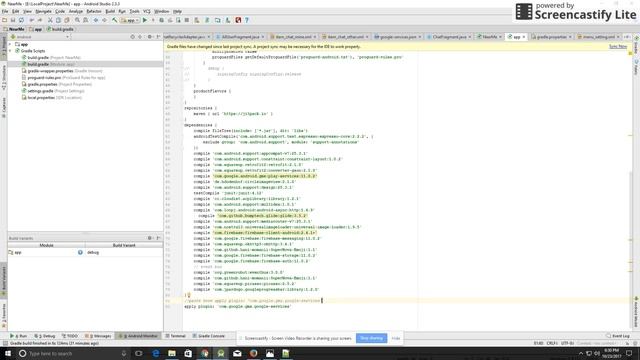Click the Windows Start button
Screen dimensions: 640x360
pyautogui.click(x=8, y=353)
